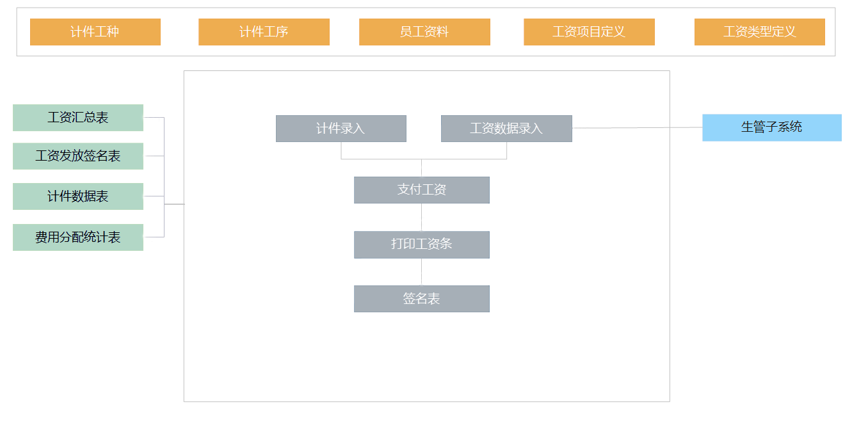Open 工资发放签名表 report

[x=78, y=156]
